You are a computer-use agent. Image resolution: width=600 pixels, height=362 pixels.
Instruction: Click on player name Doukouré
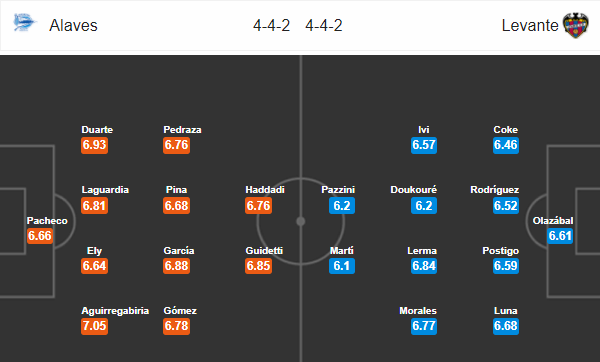point(414,190)
